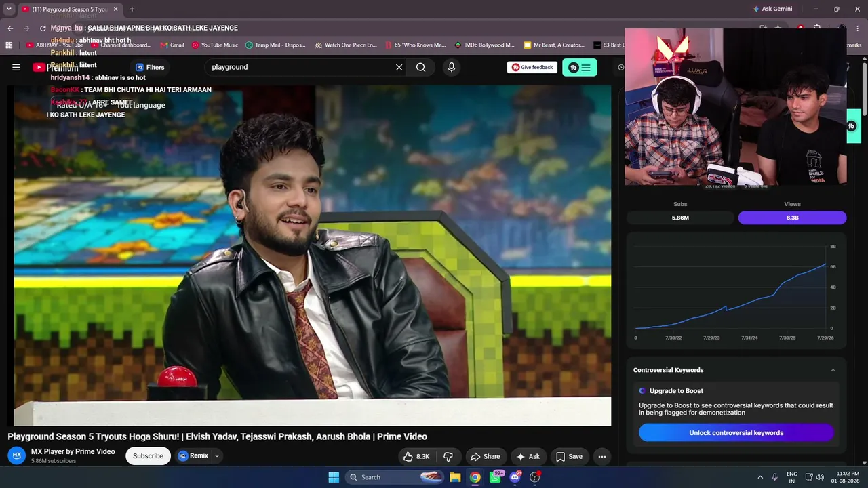Click the Share button
The width and height of the screenshot is (868, 488).
tap(485, 456)
